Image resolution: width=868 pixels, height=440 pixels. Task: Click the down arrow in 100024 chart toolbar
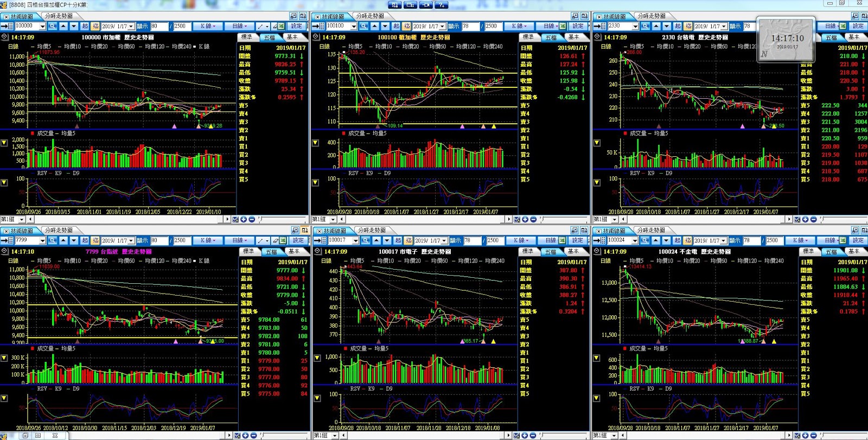click(x=667, y=240)
